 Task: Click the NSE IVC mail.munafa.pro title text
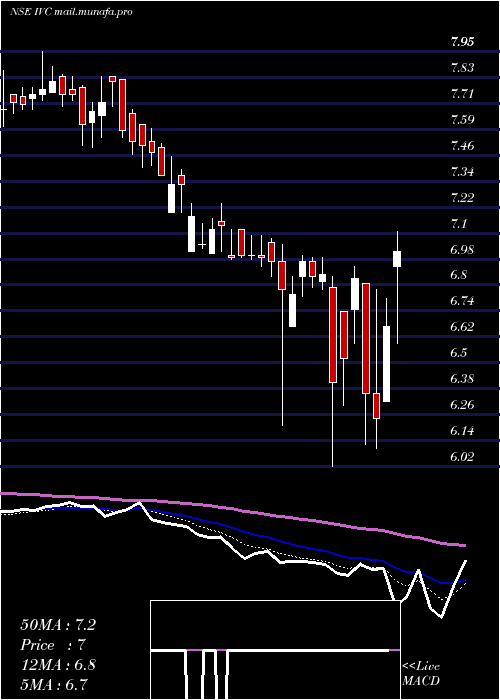click(71, 12)
